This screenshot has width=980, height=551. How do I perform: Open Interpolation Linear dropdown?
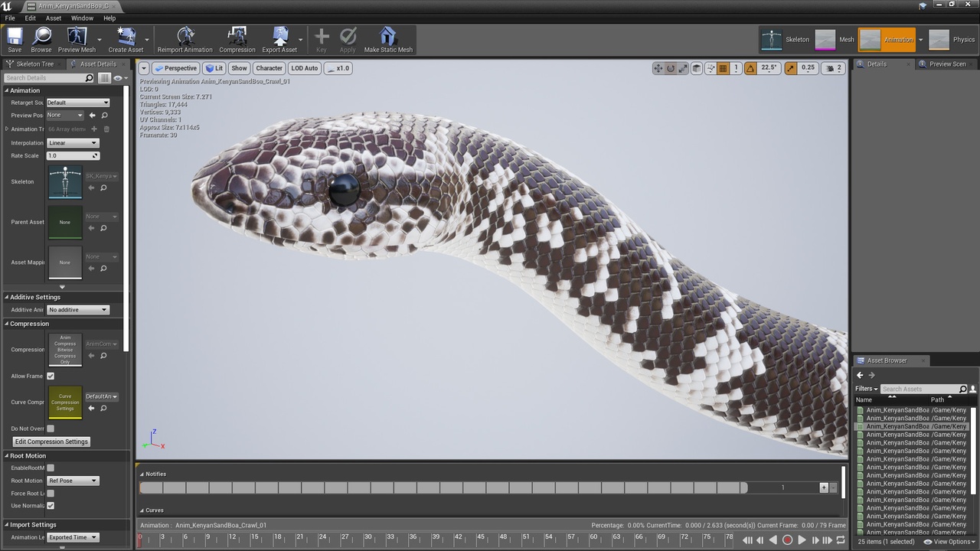coord(73,143)
